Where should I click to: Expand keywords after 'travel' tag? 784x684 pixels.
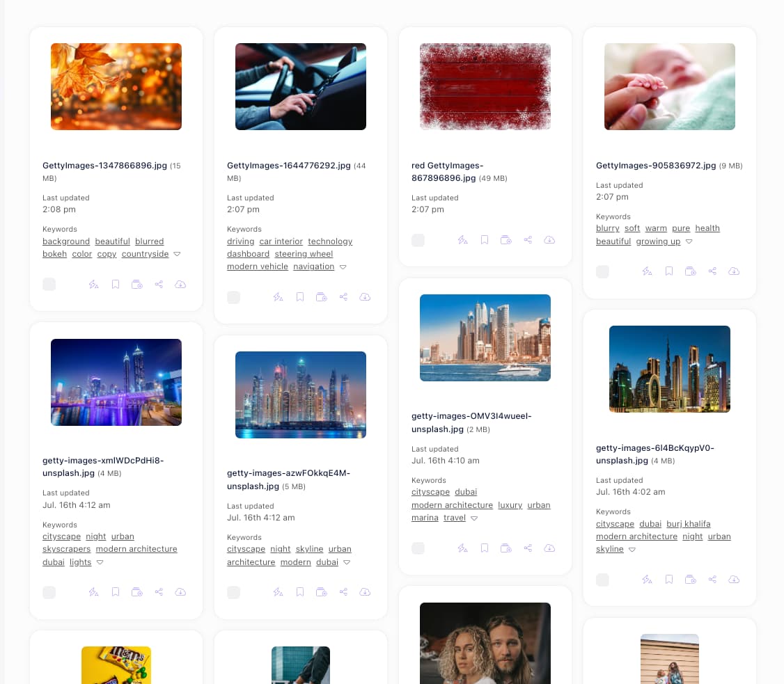coord(474,518)
